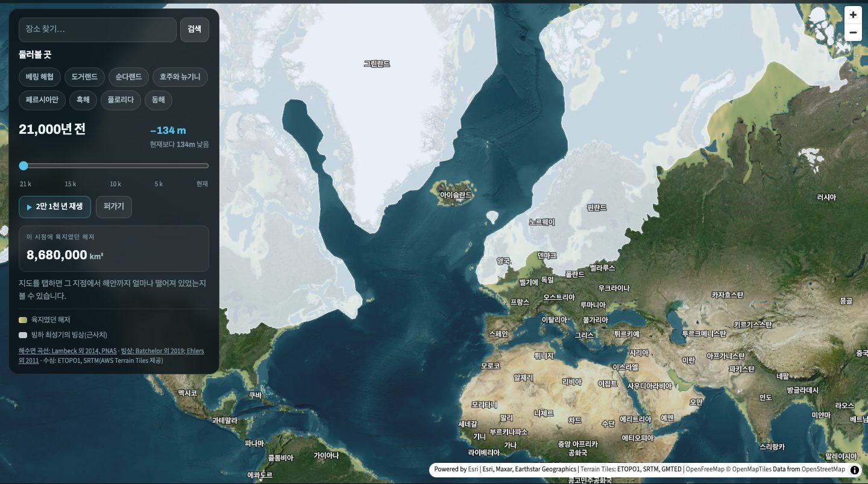This screenshot has width=868, height=484.
Task: Click the 21,000년 전 heading
Action: tap(52, 129)
